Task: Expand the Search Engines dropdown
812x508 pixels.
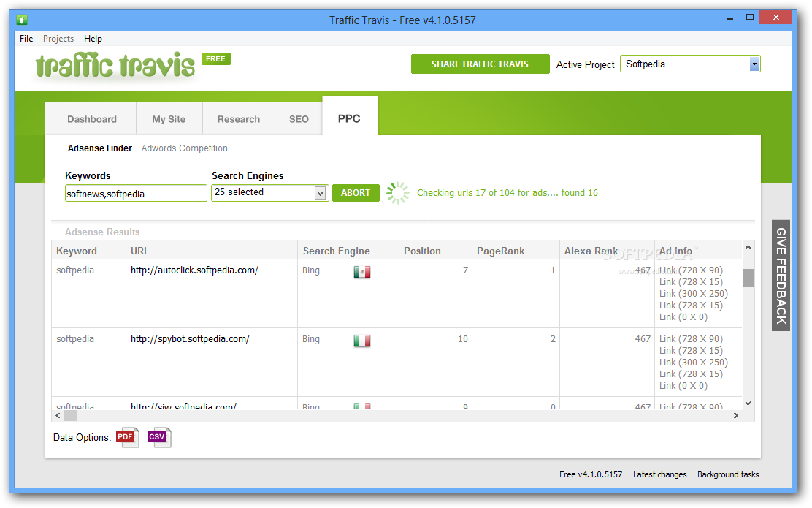Action: 320,193
